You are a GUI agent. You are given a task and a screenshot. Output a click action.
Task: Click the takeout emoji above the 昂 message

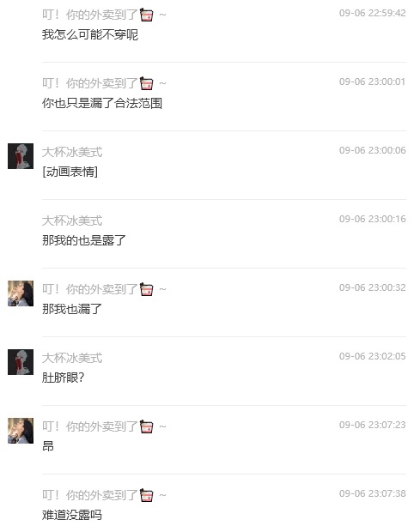[x=146, y=426]
